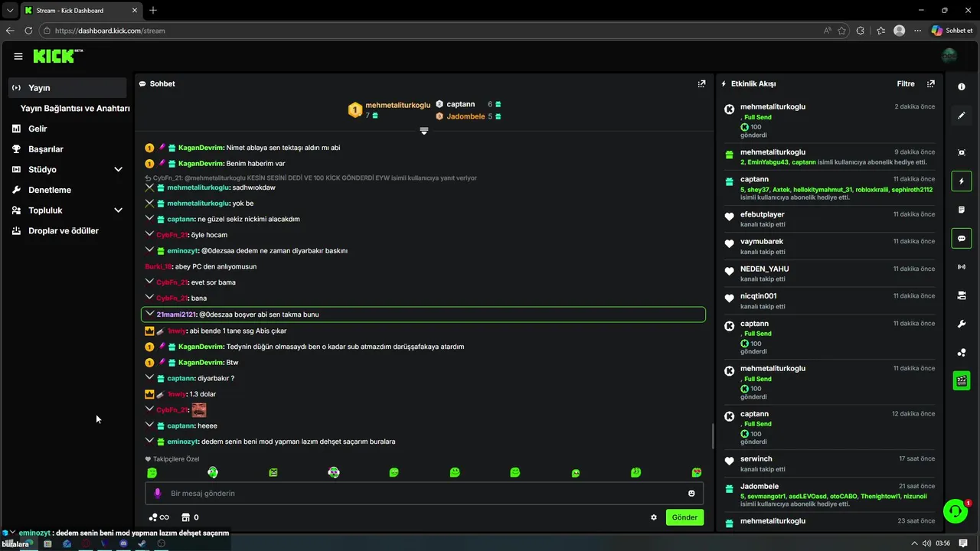Open new browser tab with plus button
Viewport: 980px width, 551px height.
coord(153,10)
